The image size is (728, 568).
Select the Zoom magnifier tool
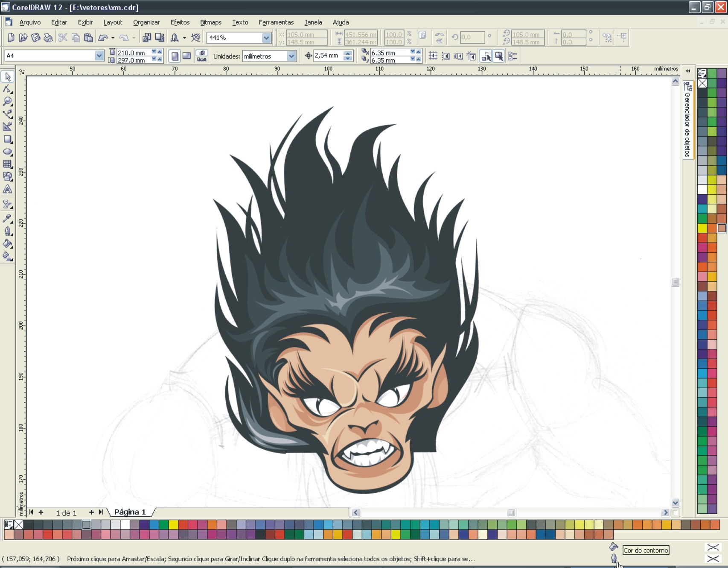(x=8, y=101)
